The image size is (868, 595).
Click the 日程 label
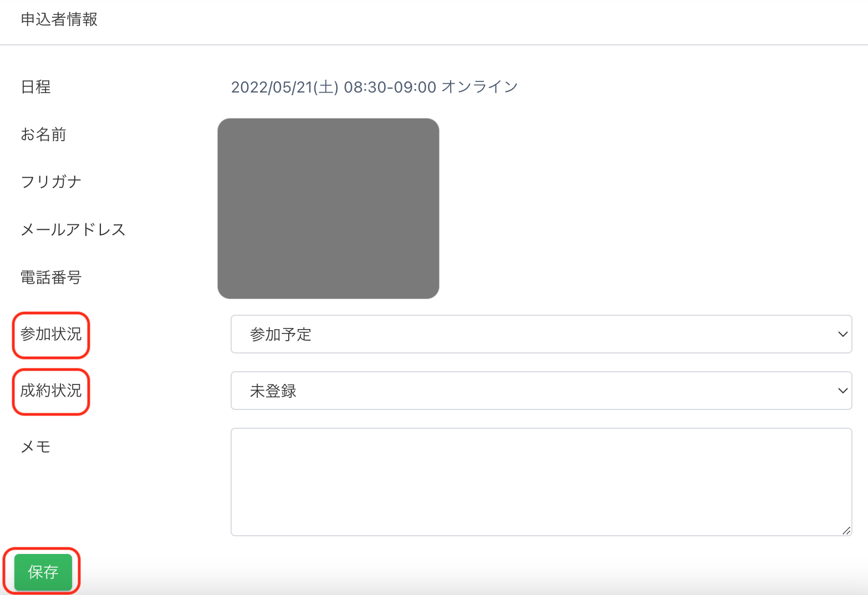pyautogui.click(x=36, y=87)
